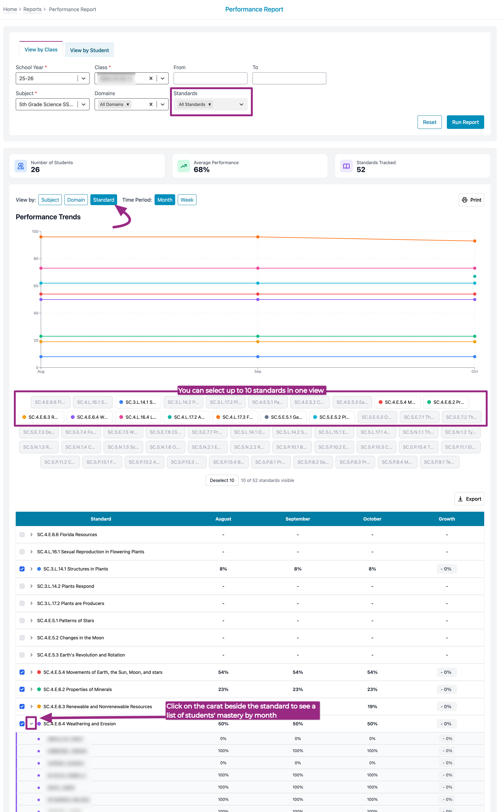Switch to View by Student tab
Screen dimensions: 504x812
point(89,50)
